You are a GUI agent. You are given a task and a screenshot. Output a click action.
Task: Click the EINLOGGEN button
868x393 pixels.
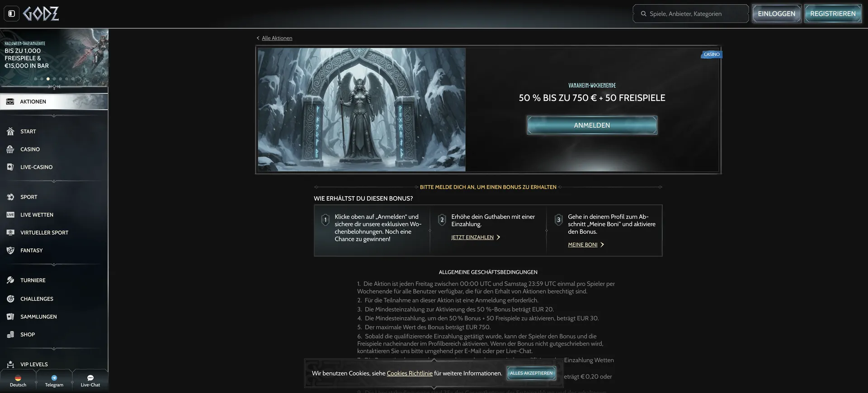pyautogui.click(x=777, y=14)
